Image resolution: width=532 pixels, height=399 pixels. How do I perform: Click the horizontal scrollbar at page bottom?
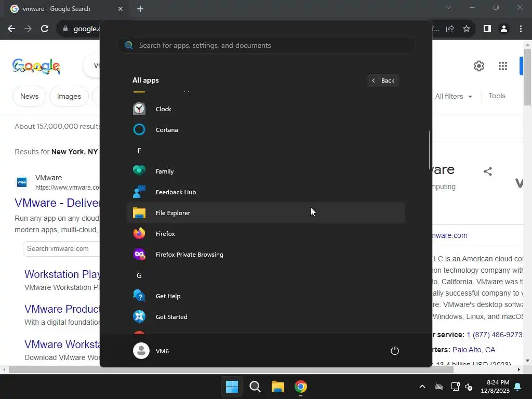231,370
